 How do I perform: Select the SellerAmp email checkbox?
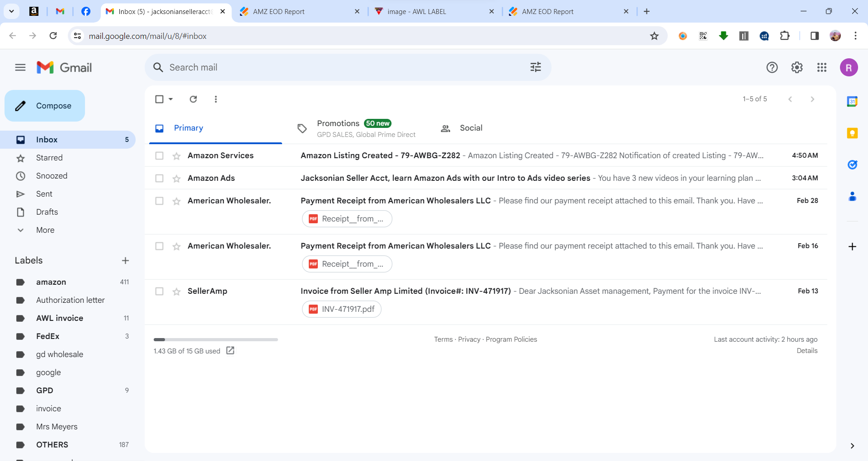[x=159, y=291]
